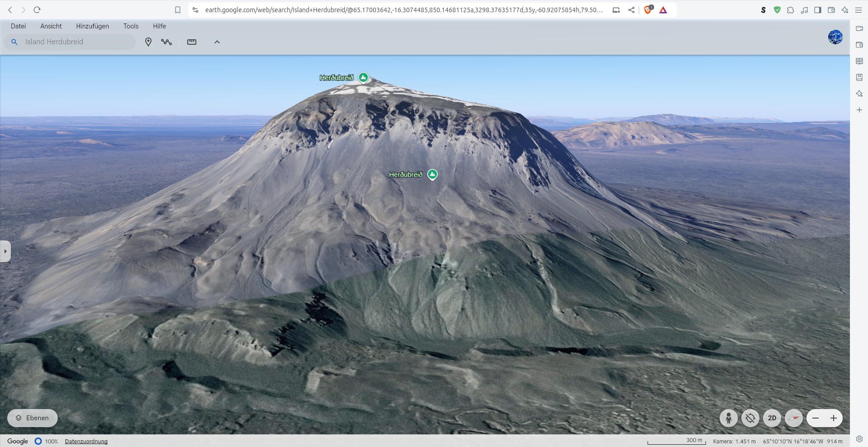This screenshot has height=447, width=868.
Task: Open site settings icon in address bar
Action: [195, 10]
